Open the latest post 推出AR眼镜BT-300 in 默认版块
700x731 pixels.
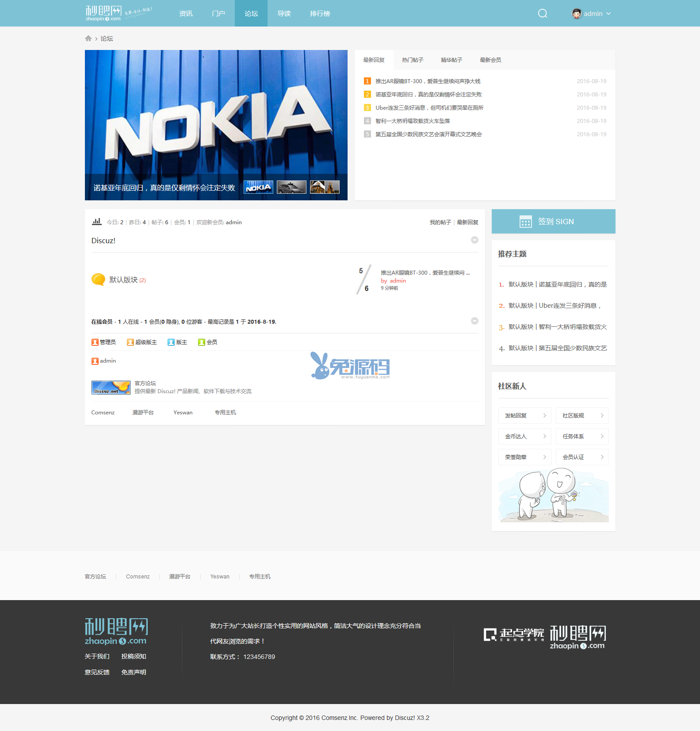[425, 273]
